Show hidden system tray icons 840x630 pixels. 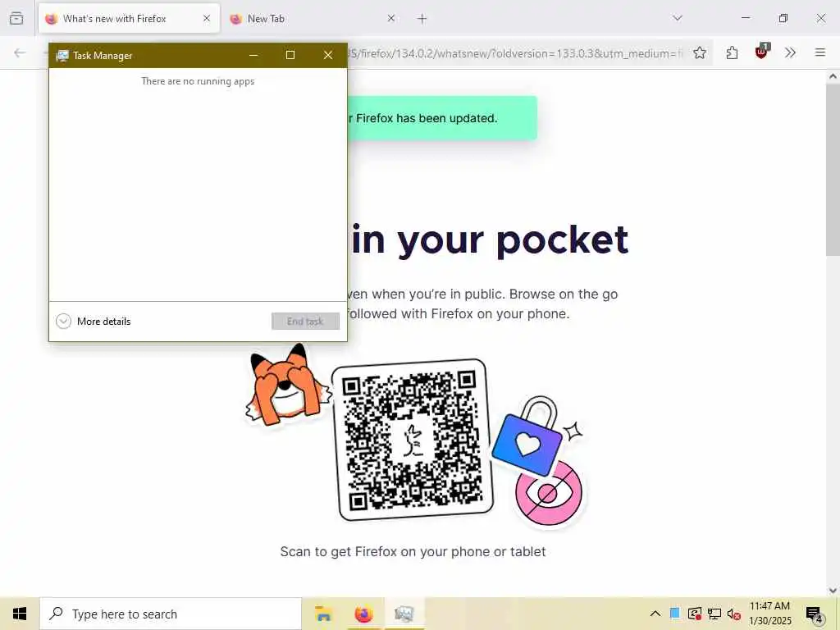click(x=655, y=614)
